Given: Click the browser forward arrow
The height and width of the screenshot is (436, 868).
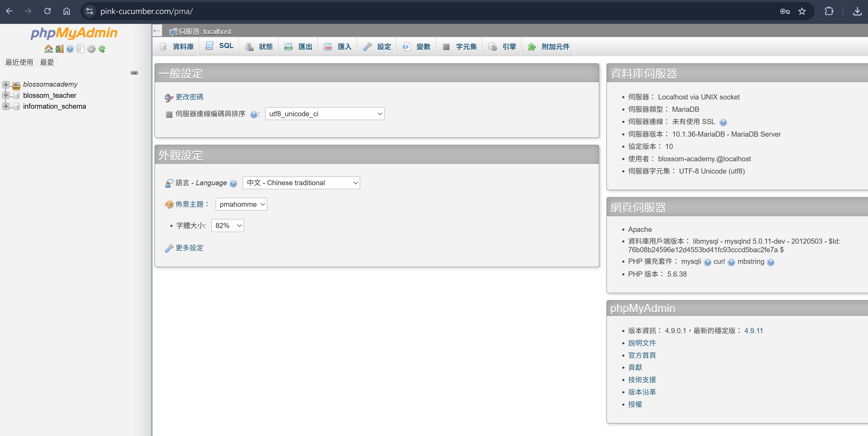Looking at the screenshot, I should [28, 11].
